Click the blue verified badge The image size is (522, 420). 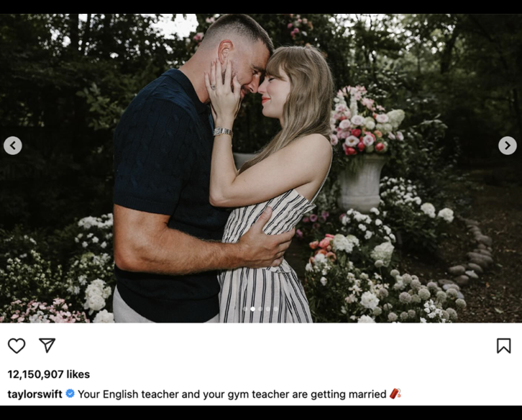click(70, 394)
